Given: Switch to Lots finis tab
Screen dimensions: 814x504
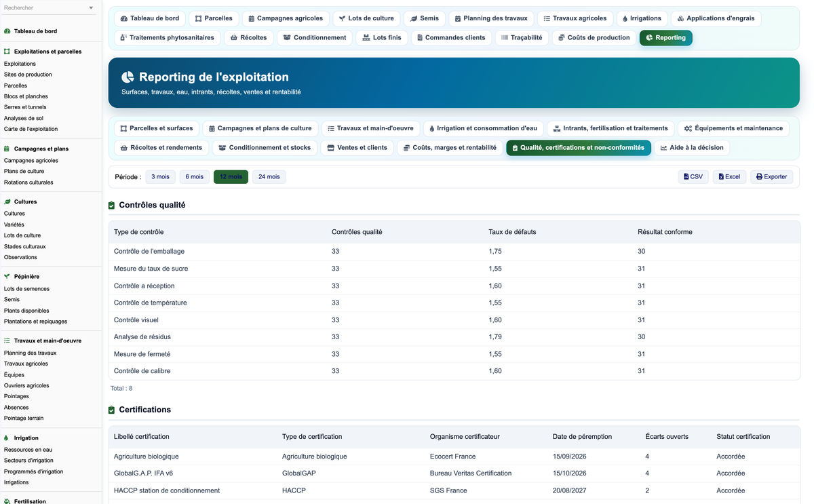Looking at the screenshot, I should pyautogui.click(x=382, y=38).
